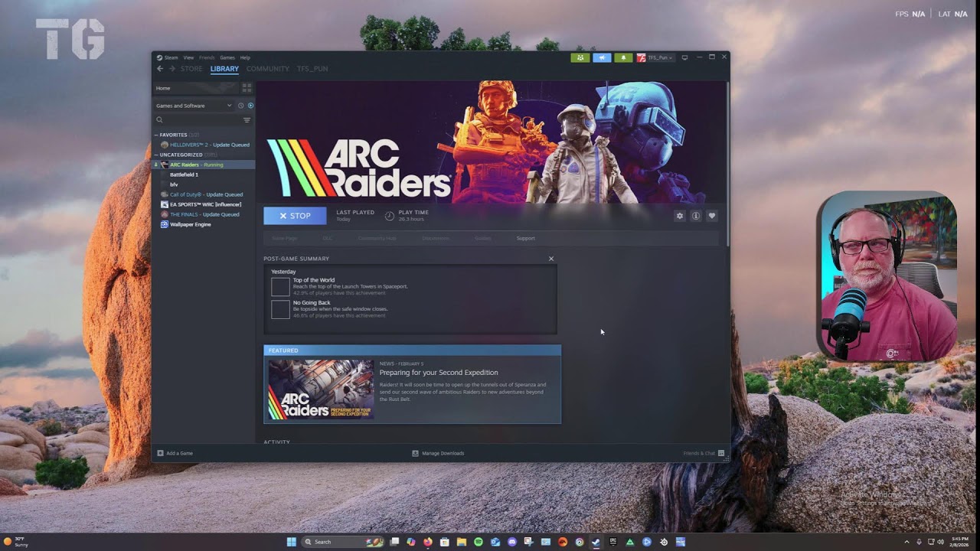Open library advanced filter options icon
Screen dimensions: 980x551
click(247, 120)
